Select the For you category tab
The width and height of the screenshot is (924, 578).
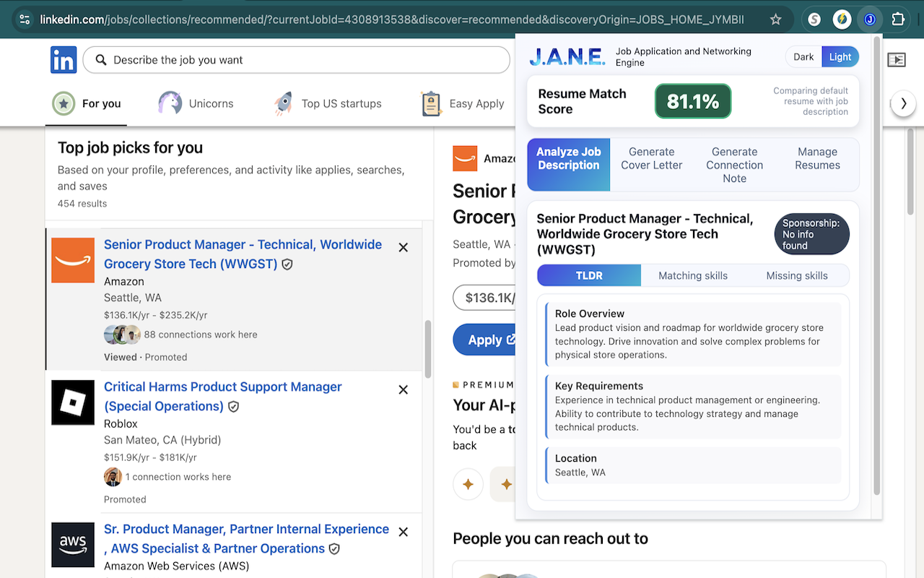(87, 103)
